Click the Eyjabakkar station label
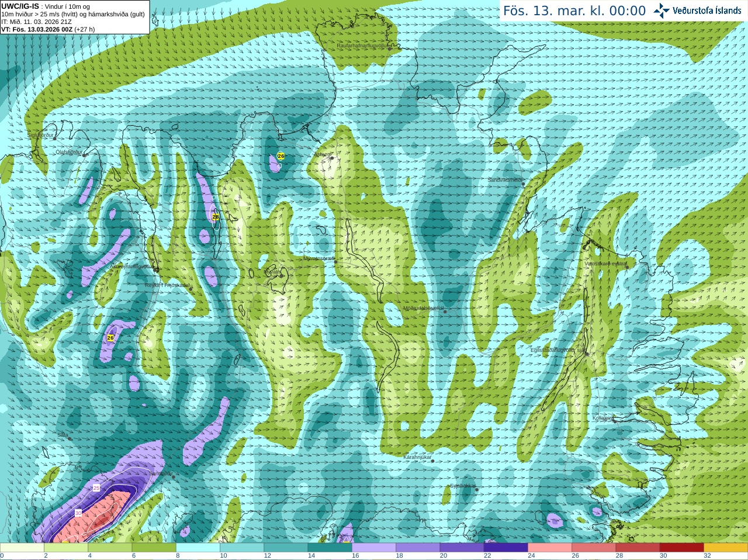The width and height of the screenshot is (748, 560). pos(463,486)
